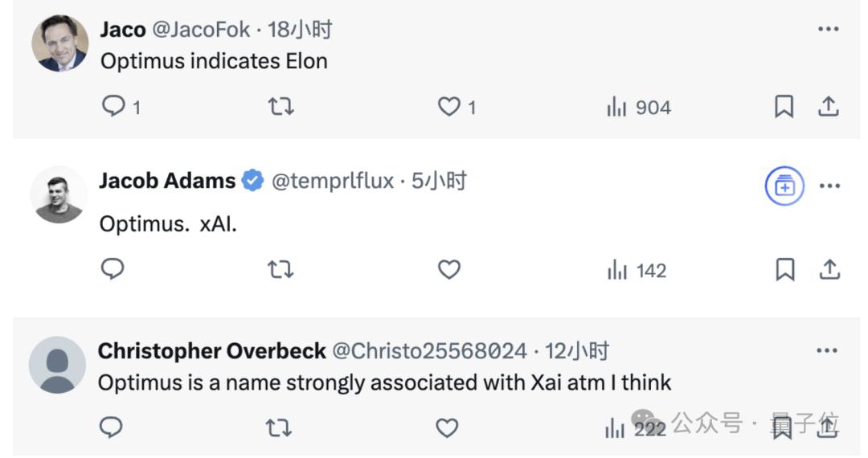Image resolution: width=868 pixels, height=458 pixels.
Task: Retweet Jacob Adams' tweet
Action: [280, 270]
